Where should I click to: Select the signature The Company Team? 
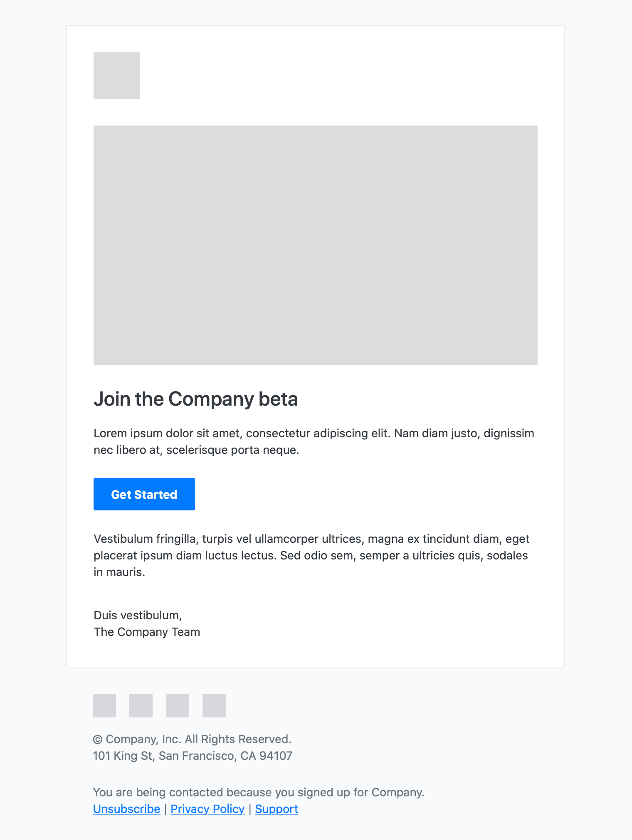coord(147,632)
